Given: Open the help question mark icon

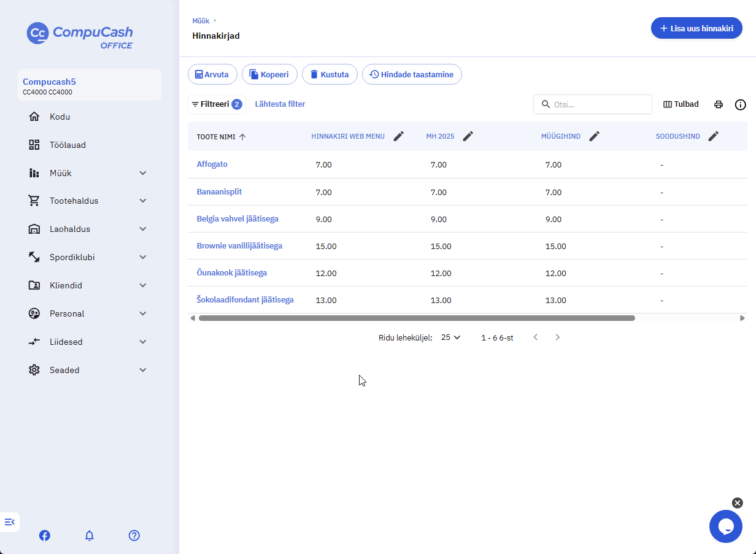Looking at the screenshot, I should pos(134,536).
